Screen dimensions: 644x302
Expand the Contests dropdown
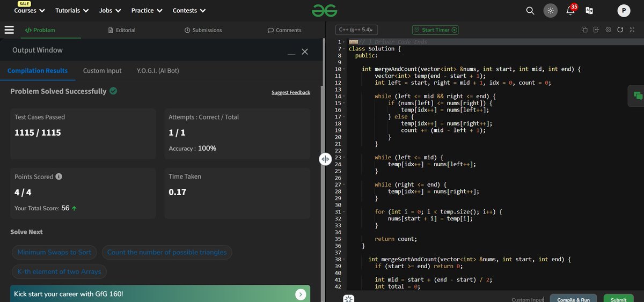tap(189, 10)
